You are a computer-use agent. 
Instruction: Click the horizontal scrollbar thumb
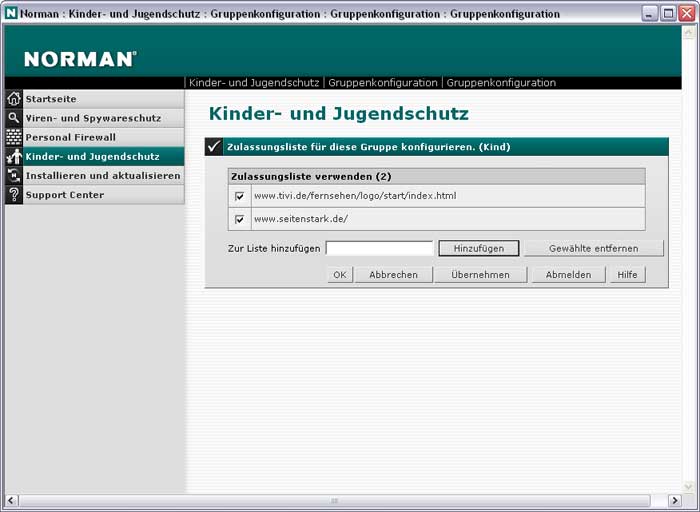pos(334,500)
